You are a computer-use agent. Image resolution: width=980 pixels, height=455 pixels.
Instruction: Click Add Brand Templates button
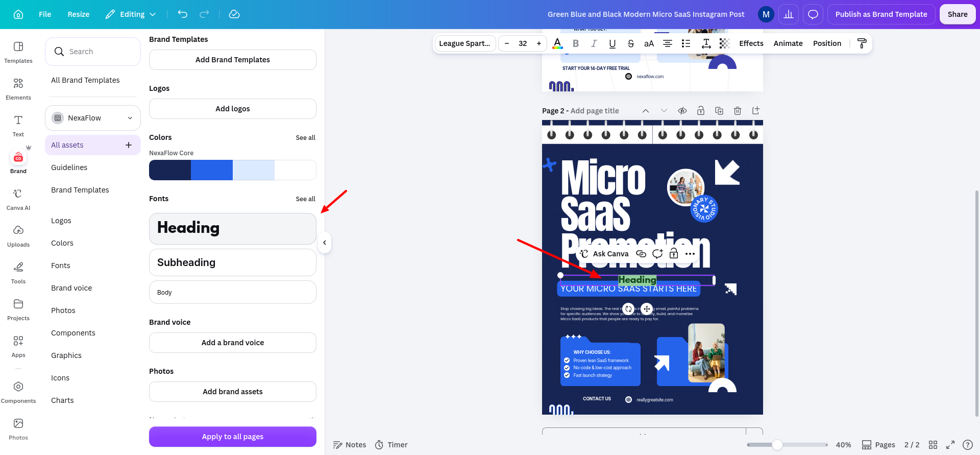point(233,60)
